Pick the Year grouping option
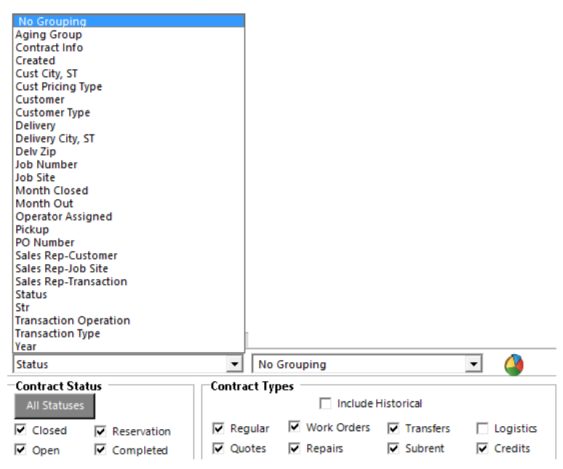 click(x=129, y=346)
